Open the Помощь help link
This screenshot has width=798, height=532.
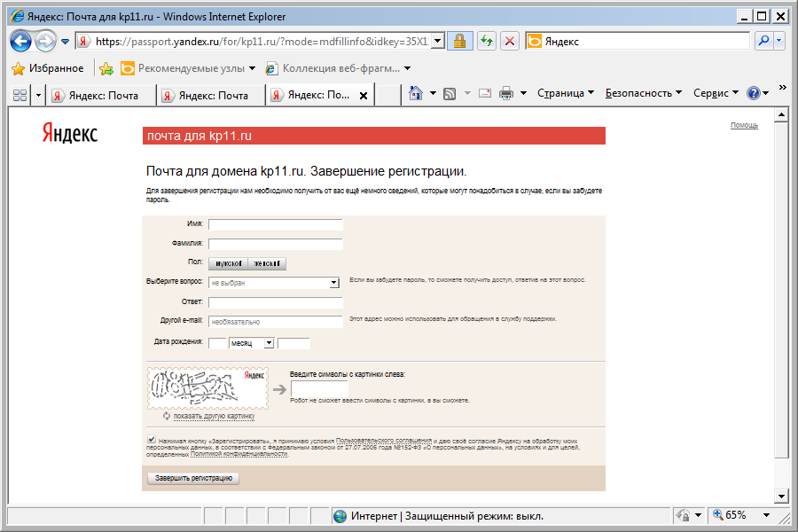[x=744, y=125]
